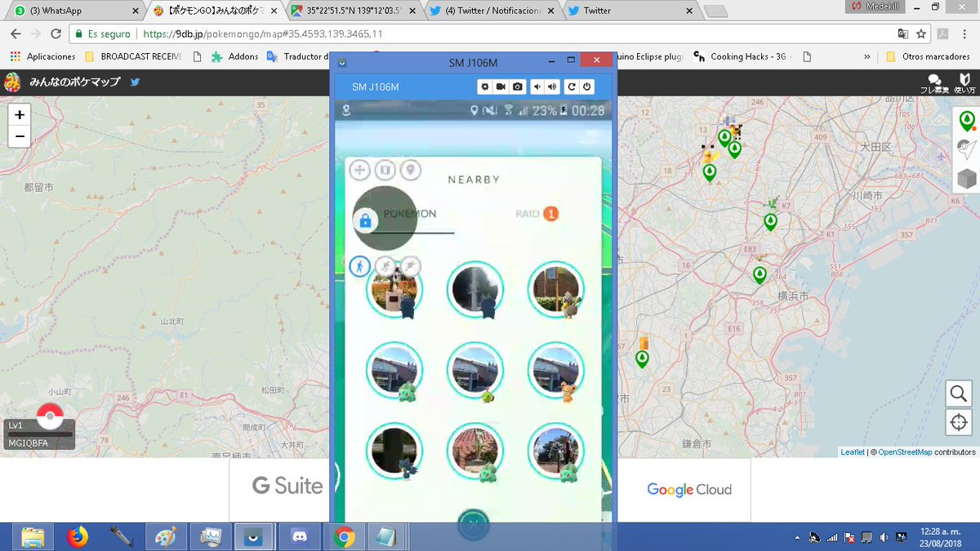Open the Otros marcadores folder
Image resolution: width=980 pixels, height=551 pixels.
coord(926,56)
